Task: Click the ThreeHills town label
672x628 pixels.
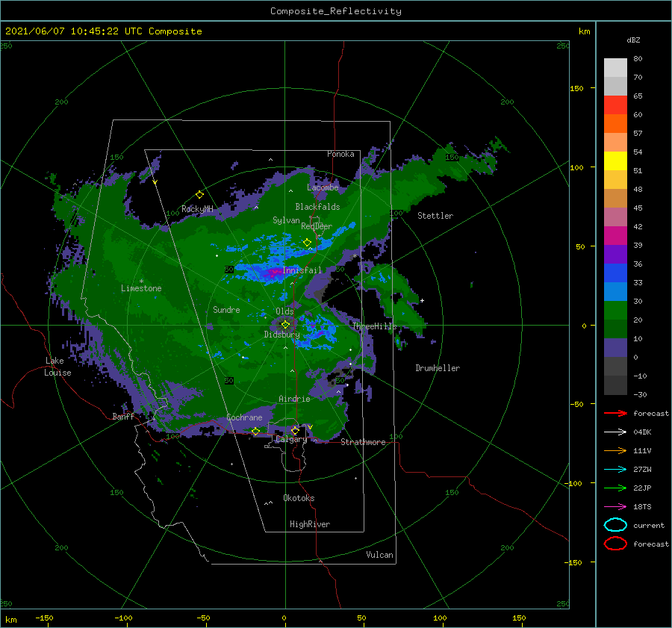Action: coord(375,326)
